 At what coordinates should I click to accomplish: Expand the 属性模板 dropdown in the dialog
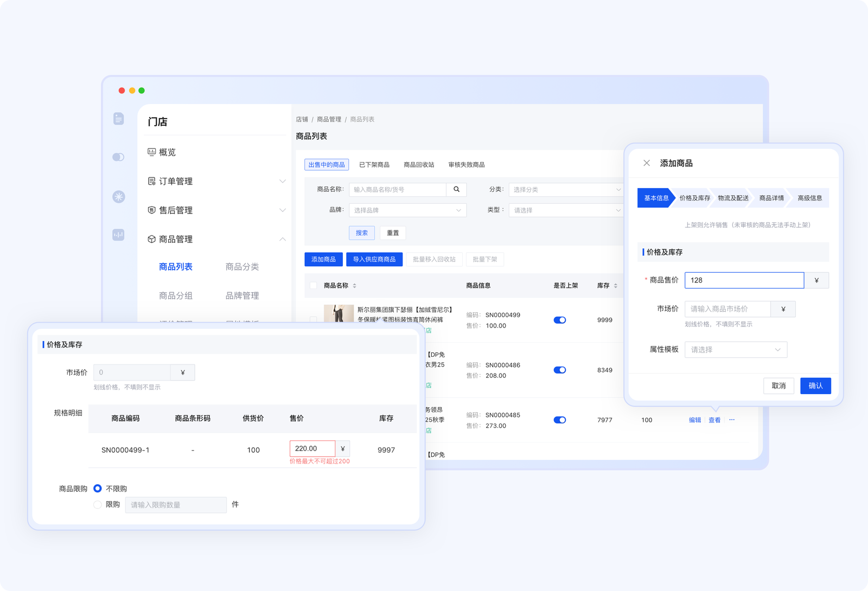[x=736, y=349]
